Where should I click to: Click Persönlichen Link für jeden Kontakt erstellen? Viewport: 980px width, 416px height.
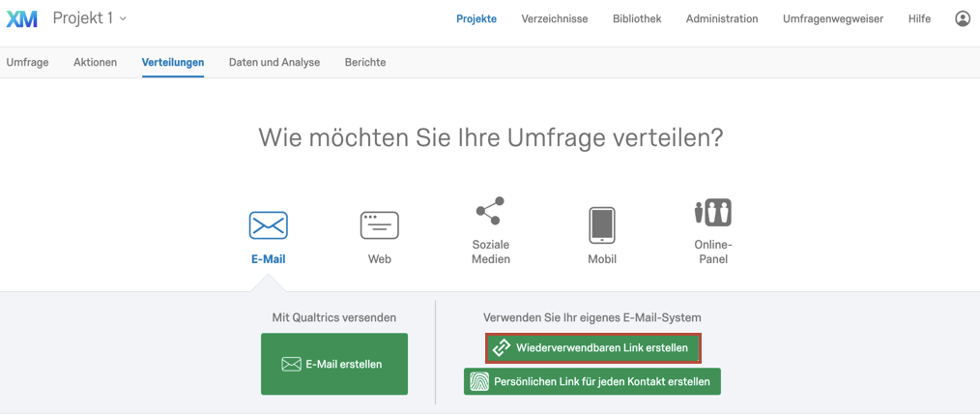pos(591,381)
